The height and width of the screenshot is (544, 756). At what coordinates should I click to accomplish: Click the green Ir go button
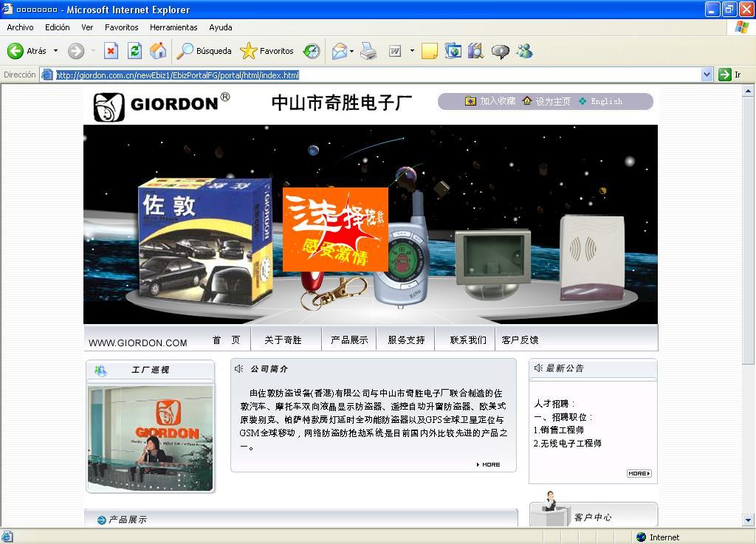point(729,75)
